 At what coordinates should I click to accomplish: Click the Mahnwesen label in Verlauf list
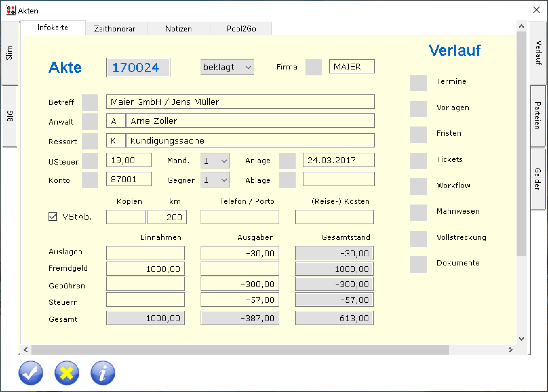458,211
